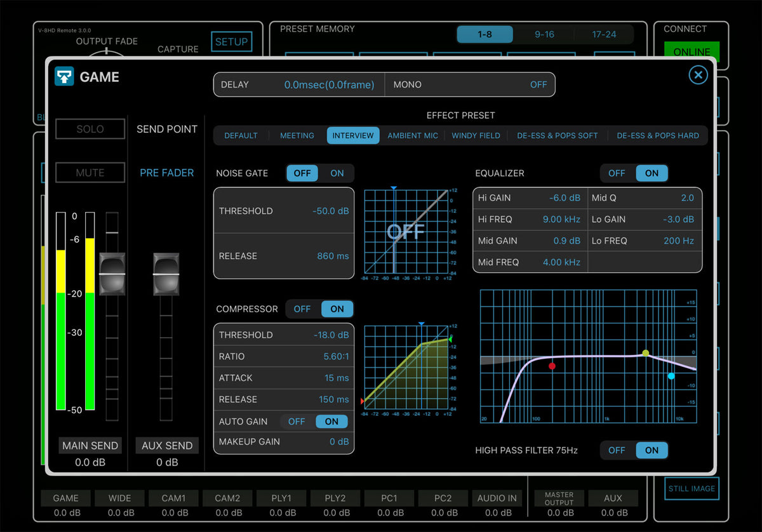The width and height of the screenshot is (762, 532).
Task: Select the cyan Hi FREQ node on EQ curve
Action: point(671,376)
